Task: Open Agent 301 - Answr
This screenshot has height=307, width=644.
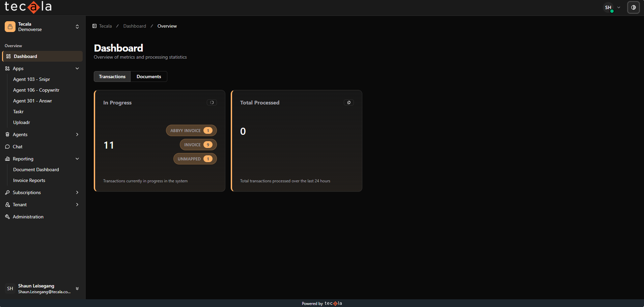Action: click(32, 101)
